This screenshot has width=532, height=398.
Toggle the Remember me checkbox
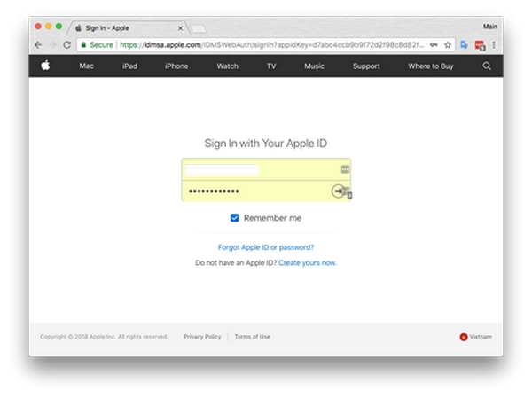tap(234, 218)
